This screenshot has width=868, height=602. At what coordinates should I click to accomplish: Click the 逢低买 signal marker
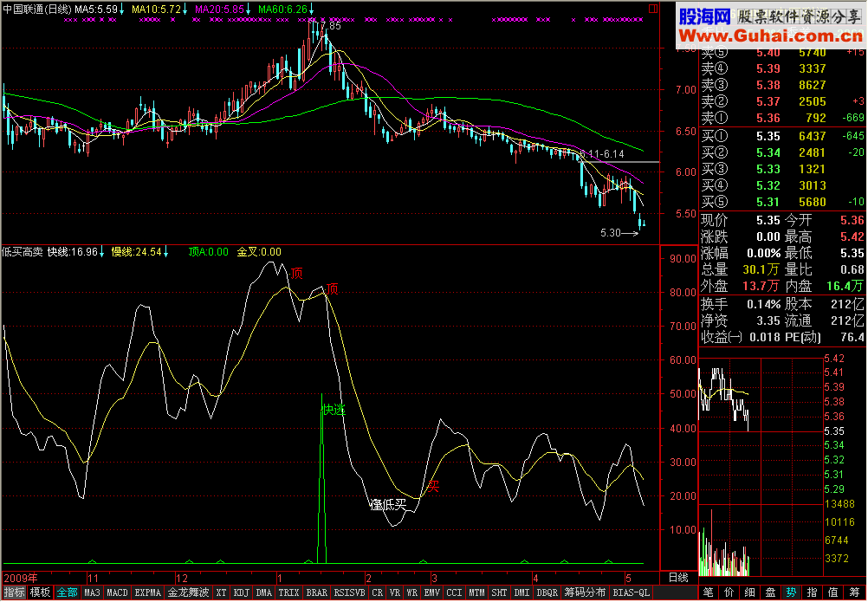[x=388, y=505]
